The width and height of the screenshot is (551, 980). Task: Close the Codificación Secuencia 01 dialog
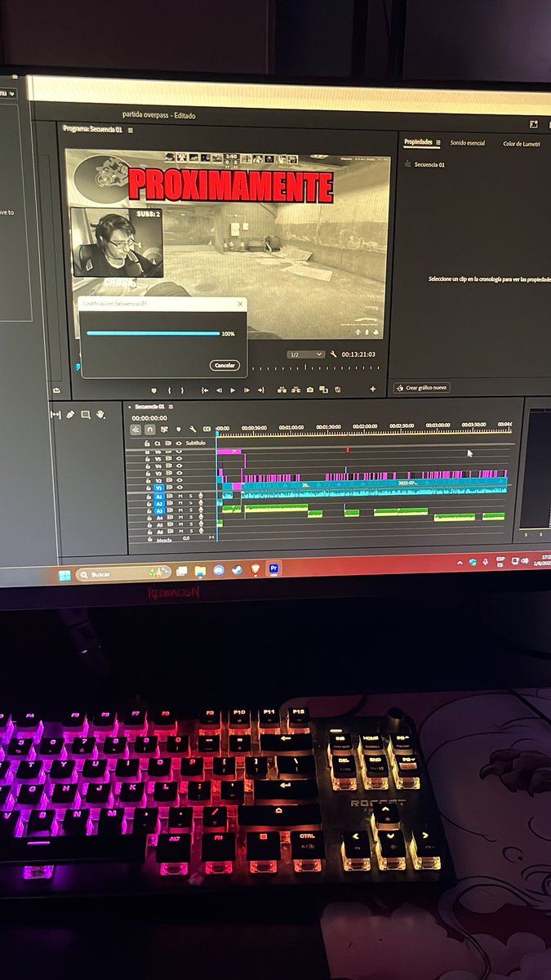[240, 304]
